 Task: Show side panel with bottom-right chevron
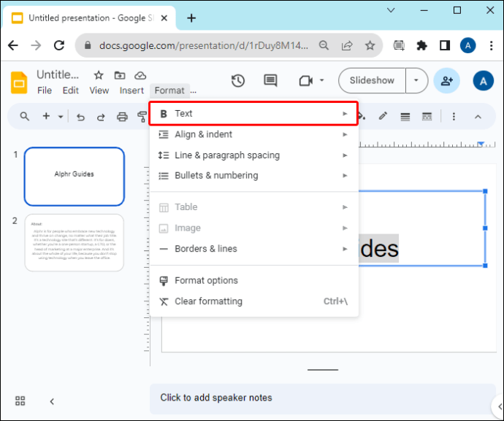pos(500,406)
